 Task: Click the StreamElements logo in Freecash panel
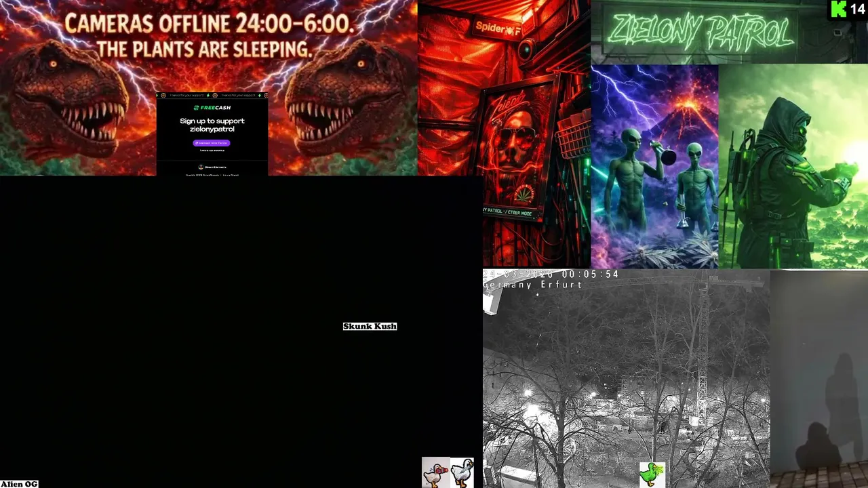[x=212, y=167]
